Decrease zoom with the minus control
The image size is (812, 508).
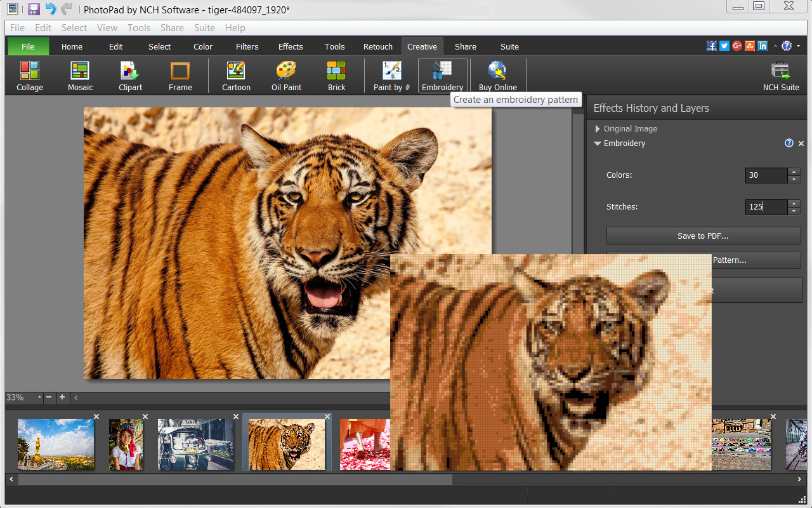[x=49, y=398]
